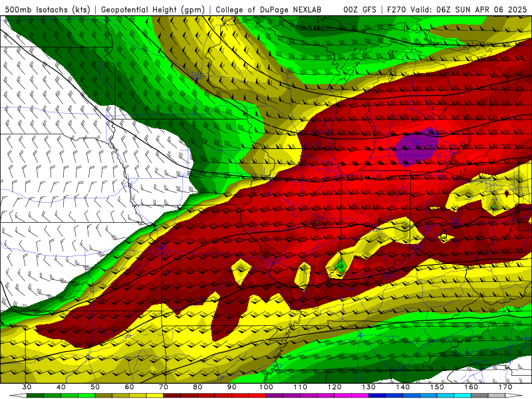Click the colorbar scale label 120
This screenshot has height=399, width=532.
(x=334, y=387)
